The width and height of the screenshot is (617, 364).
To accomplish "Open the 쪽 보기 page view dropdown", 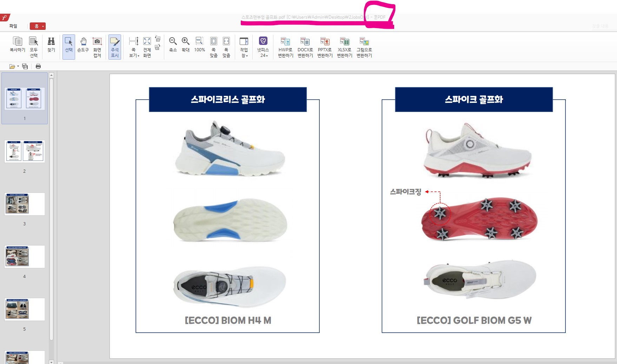I will [x=134, y=47].
